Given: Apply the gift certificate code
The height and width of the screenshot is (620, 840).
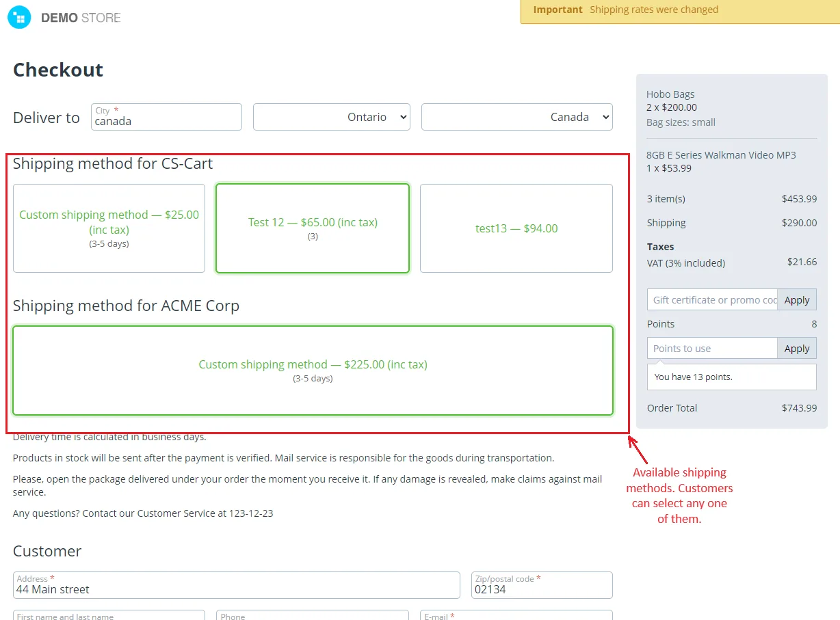Looking at the screenshot, I should (x=797, y=299).
